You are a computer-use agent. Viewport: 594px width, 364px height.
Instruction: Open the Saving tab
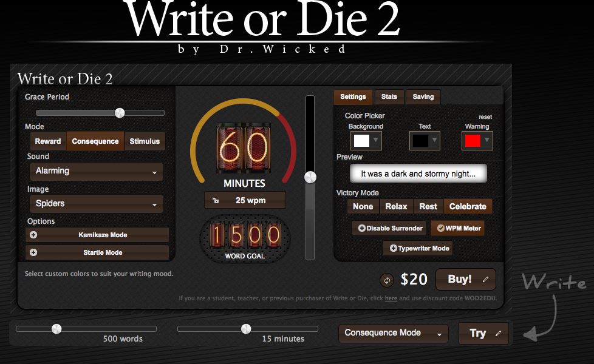pyautogui.click(x=423, y=96)
